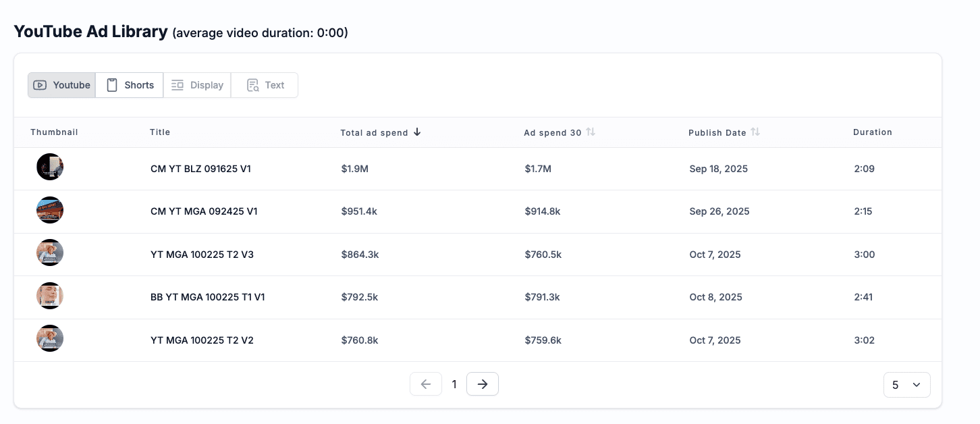Click the Publish Date sort icon
Viewport: 980px width, 424px height.
[755, 132]
